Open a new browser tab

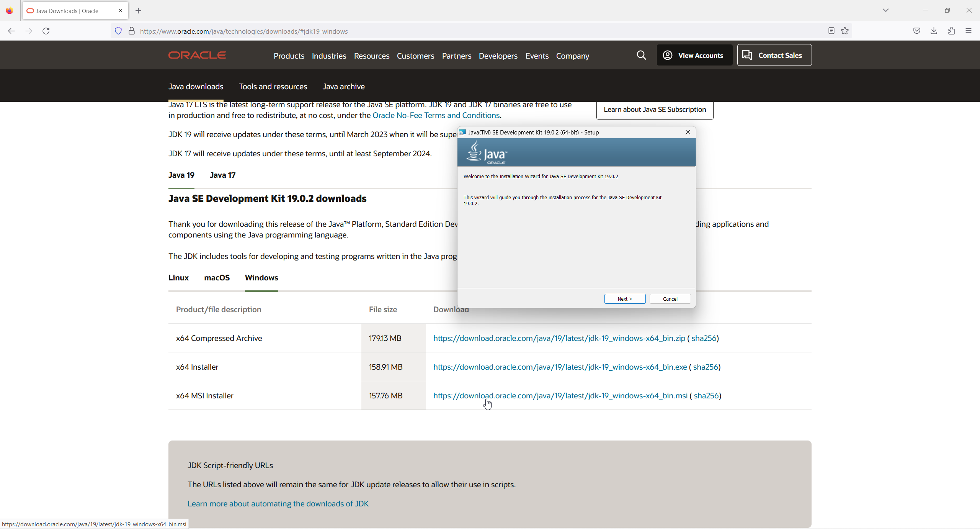(x=139, y=11)
